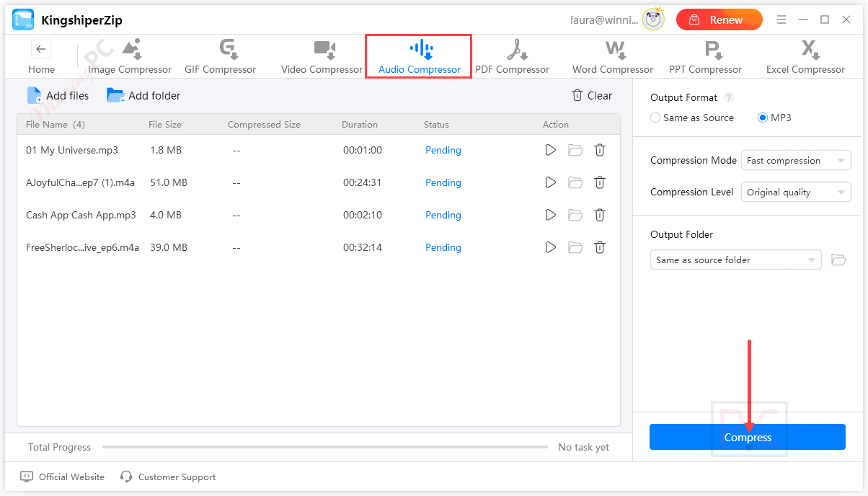Browse for output folder icon
The width and height of the screenshot is (868, 496).
(838, 260)
